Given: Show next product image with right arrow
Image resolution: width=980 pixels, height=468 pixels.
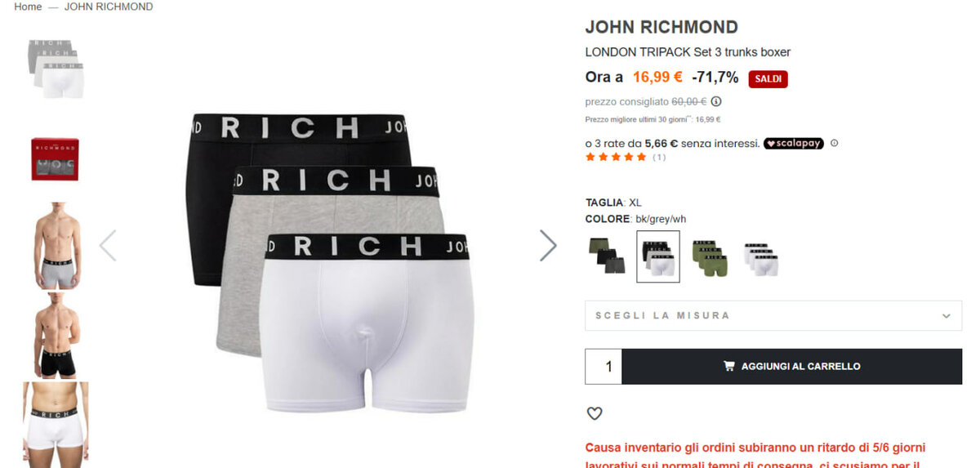Looking at the screenshot, I should coord(548,245).
